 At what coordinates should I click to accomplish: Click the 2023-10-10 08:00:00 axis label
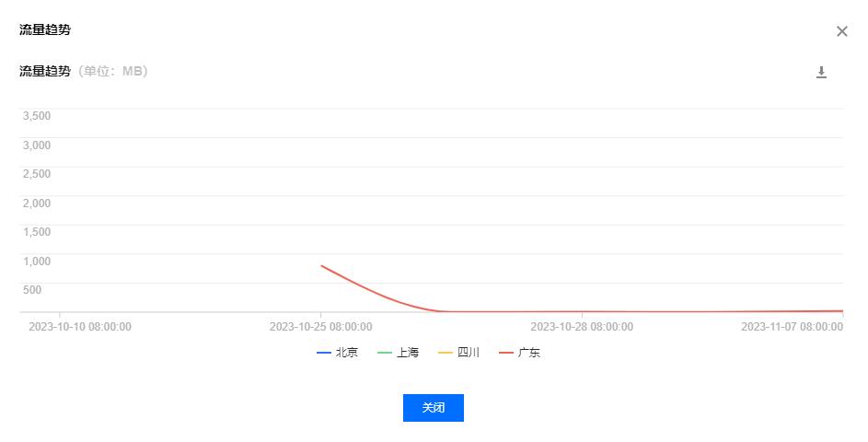(x=80, y=327)
